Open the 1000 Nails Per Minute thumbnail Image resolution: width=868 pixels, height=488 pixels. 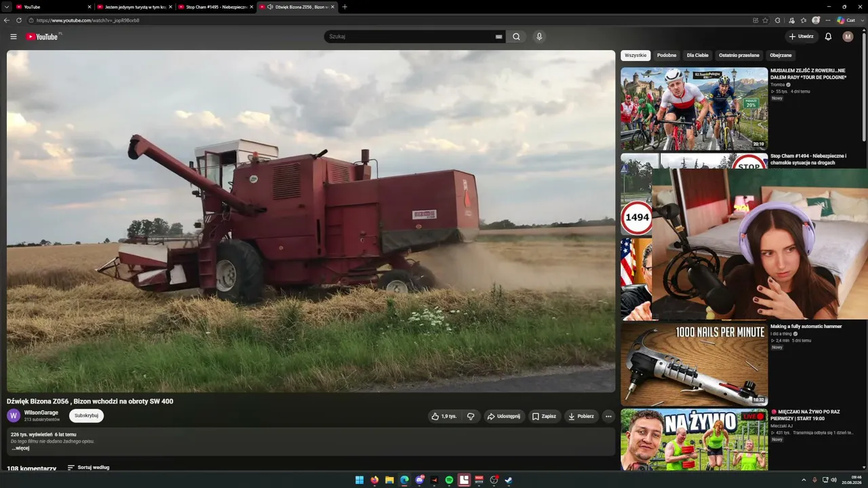pos(694,363)
